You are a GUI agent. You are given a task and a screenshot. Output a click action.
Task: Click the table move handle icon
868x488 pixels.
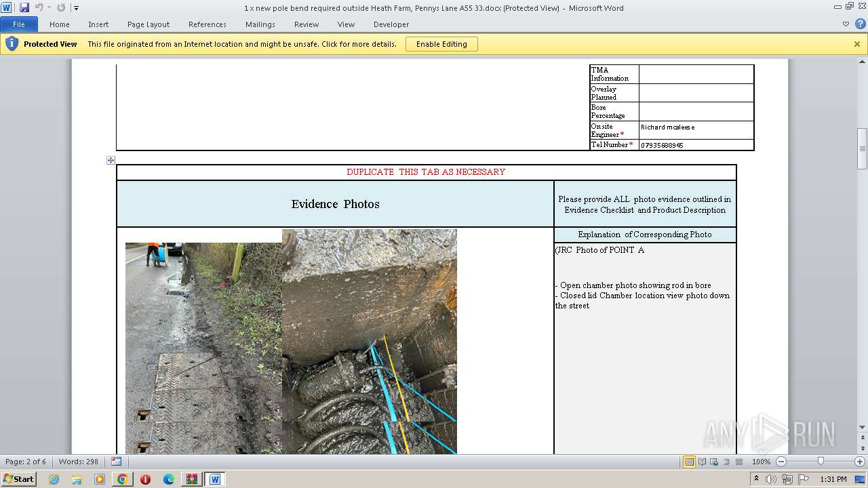tap(111, 161)
